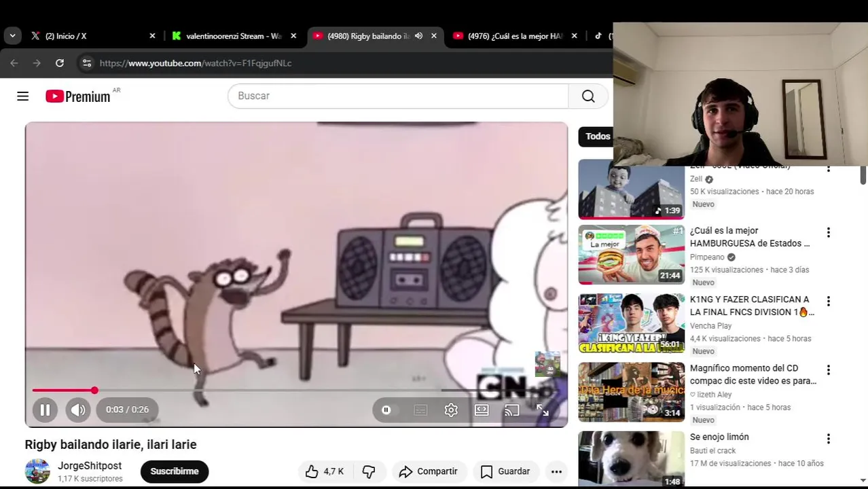
Task: Switch to the TikTok tab
Action: (602, 36)
